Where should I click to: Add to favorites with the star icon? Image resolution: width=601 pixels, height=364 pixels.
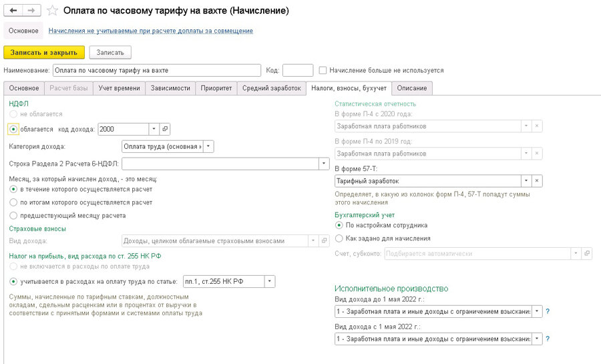52,11
